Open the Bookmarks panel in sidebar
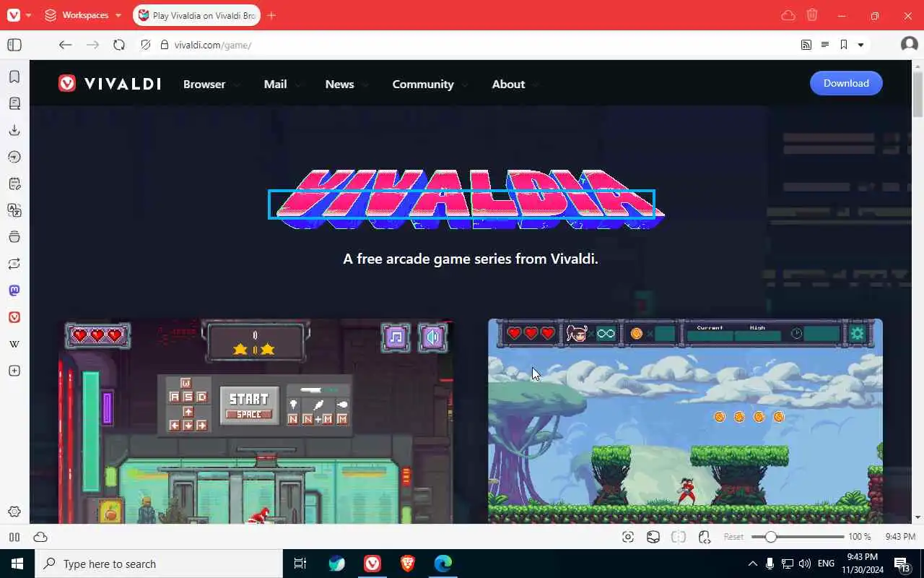The image size is (924, 578). 14,77
